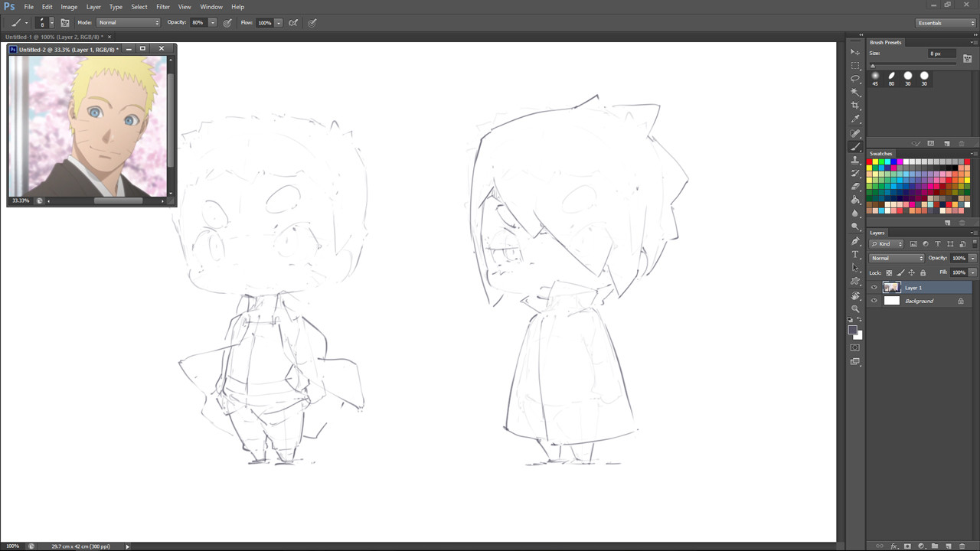
Task: Open the Opacity slider dropdown in options bar
Action: click(213, 23)
